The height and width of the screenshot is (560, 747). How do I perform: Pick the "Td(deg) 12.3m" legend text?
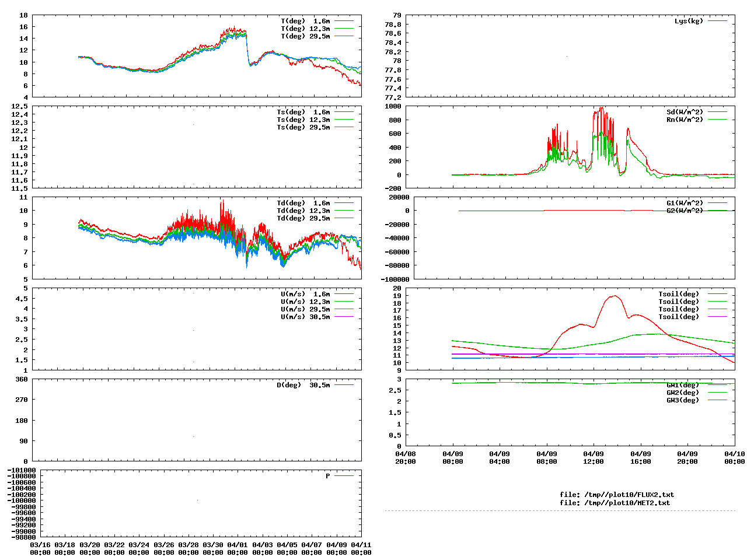303,211
